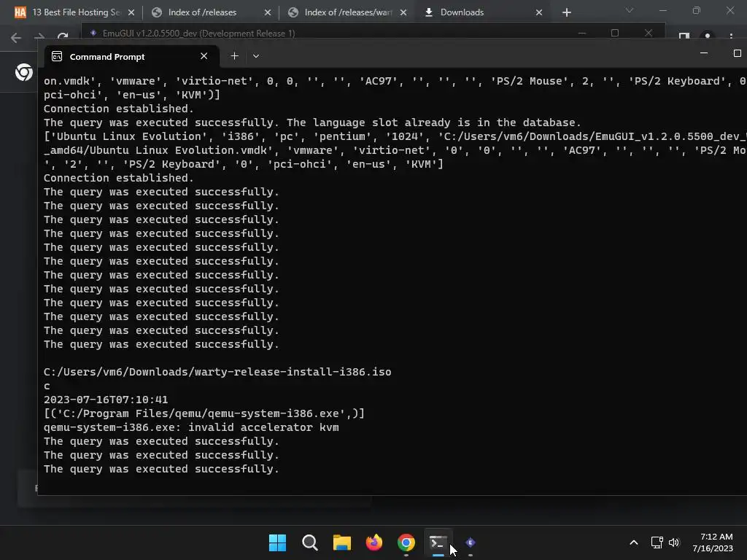
Task: Switch to the '13 Best File Hosting' Chrome tab
Action: [75, 12]
